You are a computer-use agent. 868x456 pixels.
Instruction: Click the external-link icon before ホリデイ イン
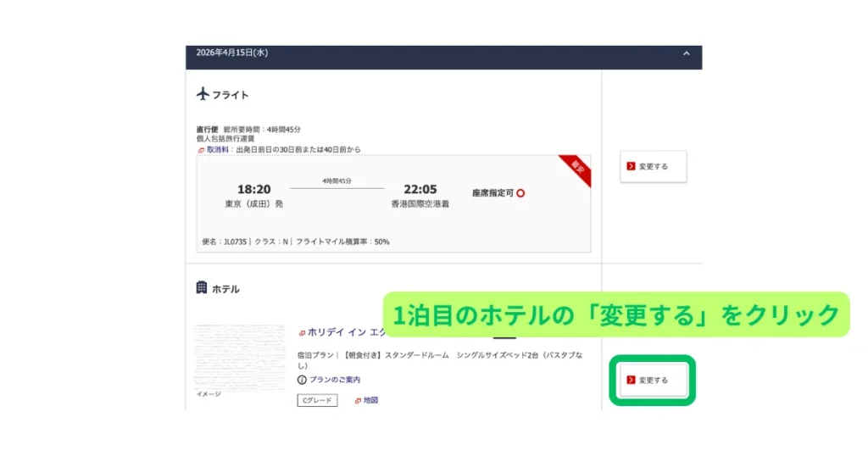click(302, 333)
